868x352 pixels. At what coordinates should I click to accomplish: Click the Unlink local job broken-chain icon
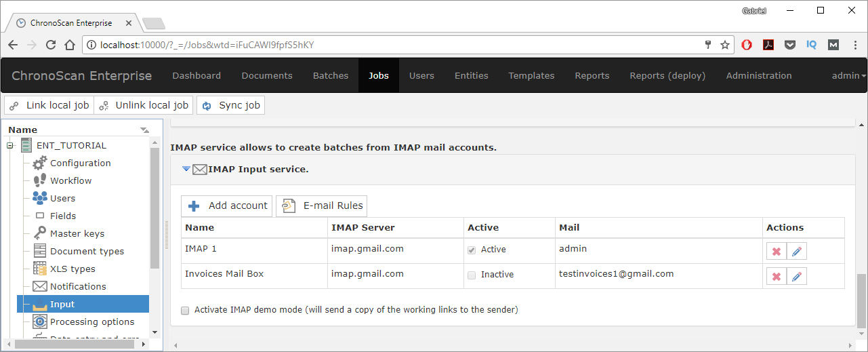point(104,106)
